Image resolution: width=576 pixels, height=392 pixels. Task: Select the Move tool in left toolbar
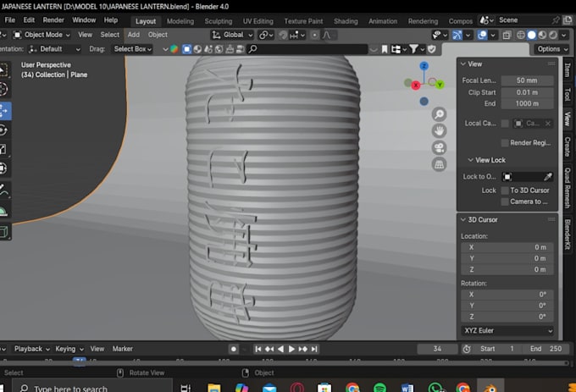coord(4,111)
